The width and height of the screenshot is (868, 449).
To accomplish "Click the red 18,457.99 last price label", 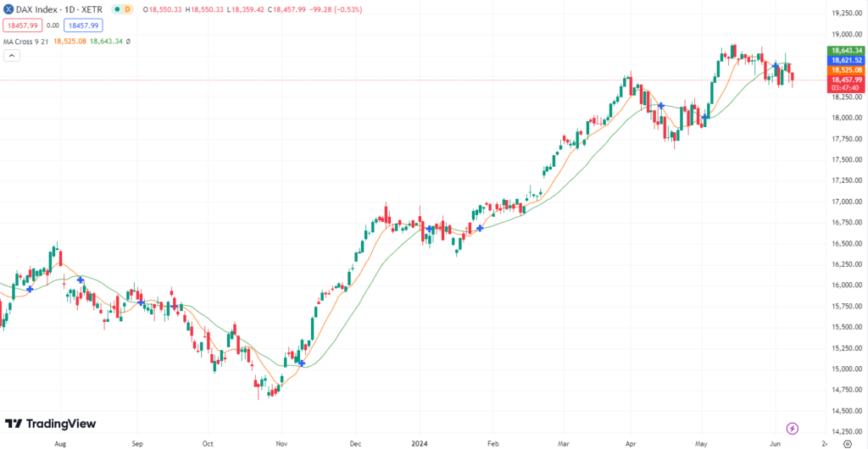I will 845,80.
